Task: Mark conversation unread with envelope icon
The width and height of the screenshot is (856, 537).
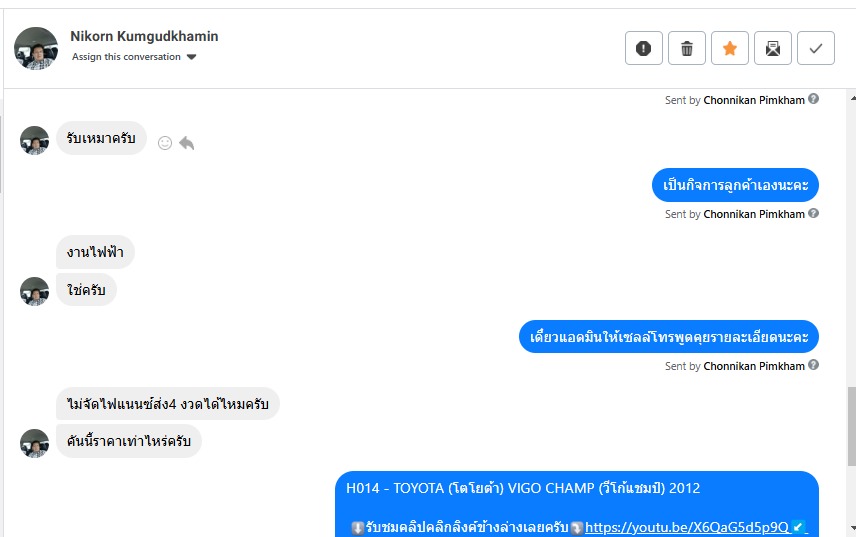Action: 773,49
